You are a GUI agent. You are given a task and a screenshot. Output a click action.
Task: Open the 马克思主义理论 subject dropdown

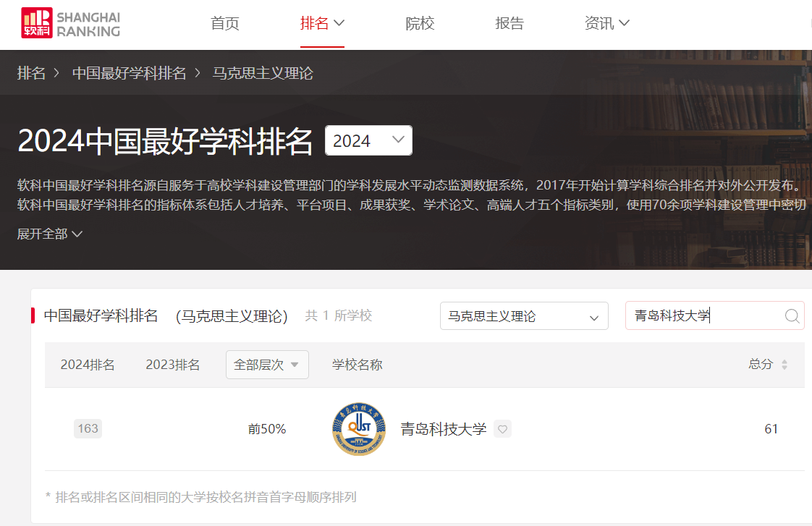click(523, 316)
